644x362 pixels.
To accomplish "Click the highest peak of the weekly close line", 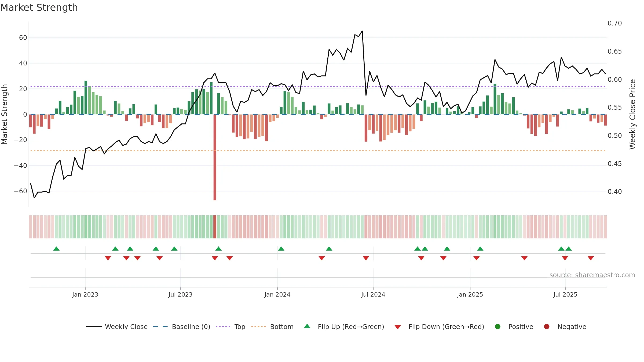I will [362, 31].
